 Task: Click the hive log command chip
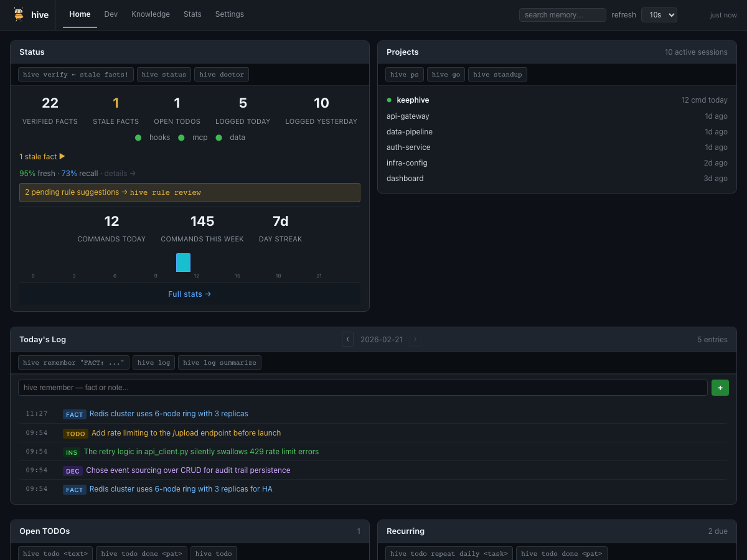154,363
